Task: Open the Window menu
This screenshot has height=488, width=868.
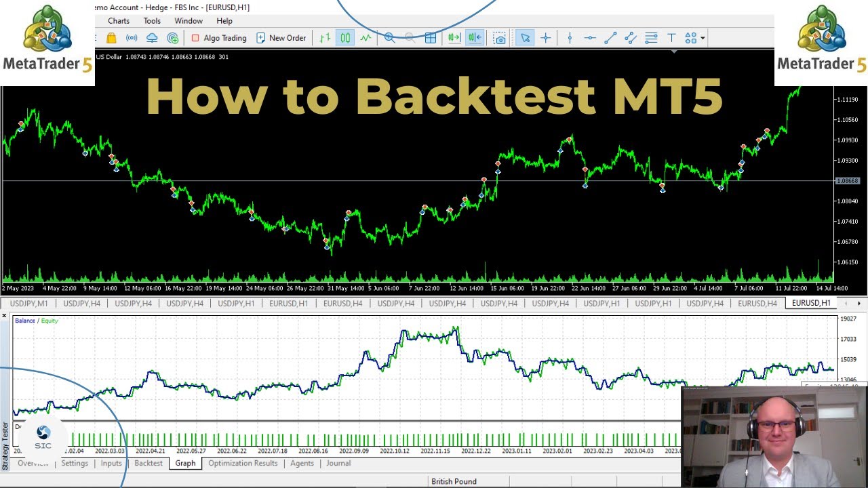Action: (x=189, y=21)
